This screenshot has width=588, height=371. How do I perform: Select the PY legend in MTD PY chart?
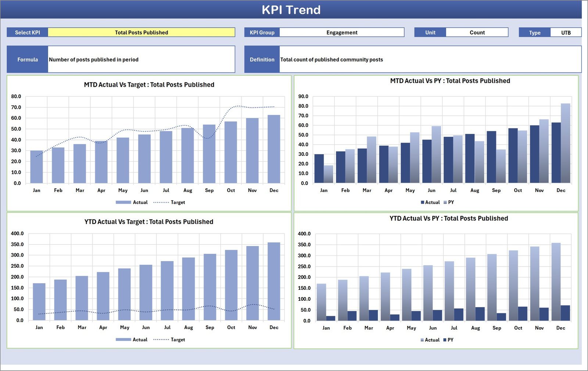click(x=451, y=202)
